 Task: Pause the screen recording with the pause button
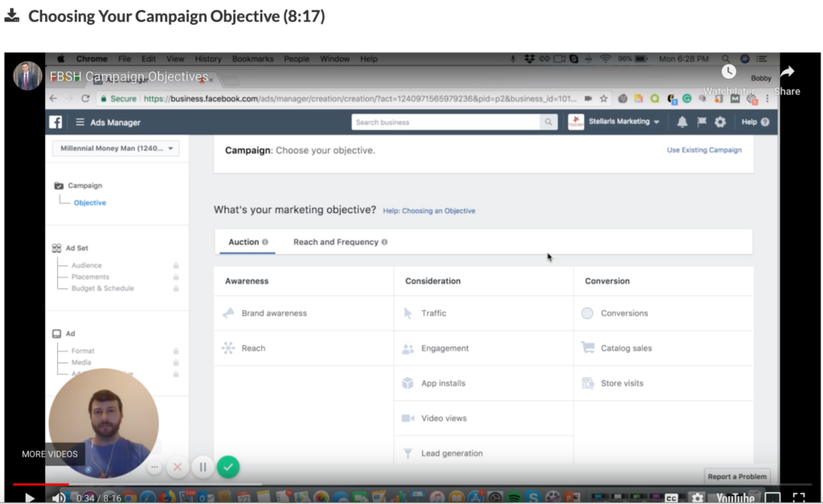[x=203, y=467]
